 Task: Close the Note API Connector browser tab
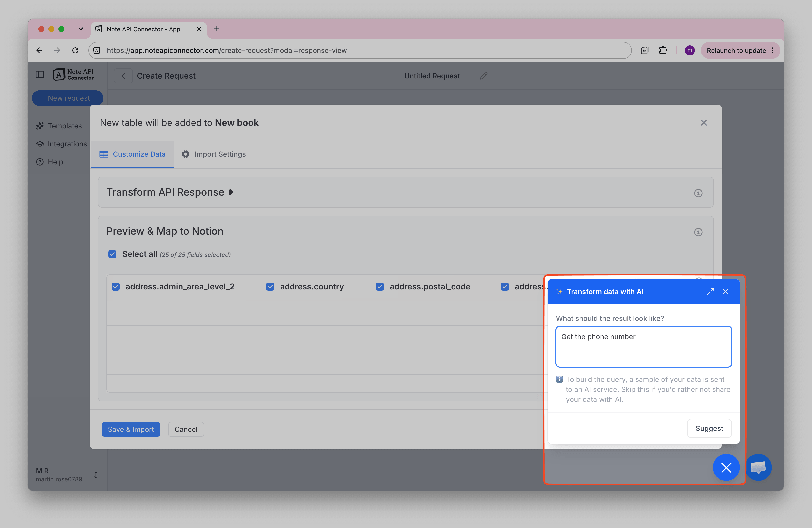click(x=199, y=29)
